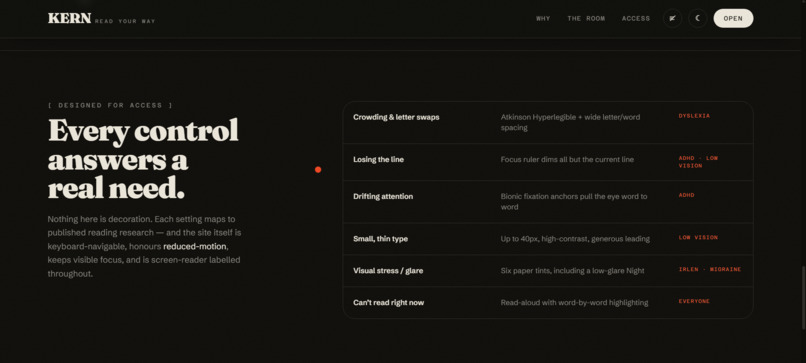Click the crossed-arrow round icon button
The height and width of the screenshot is (363, 806).
[x=672, y=19]
